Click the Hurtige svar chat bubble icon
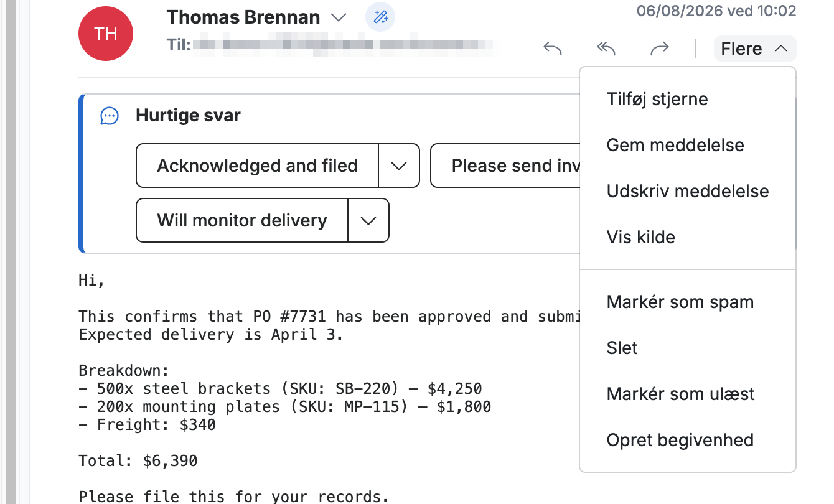 (110, 116)
